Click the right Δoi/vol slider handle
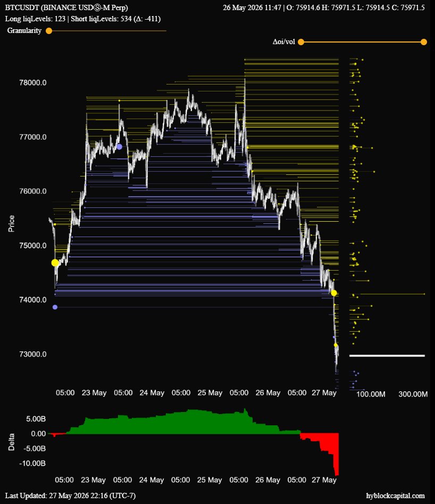 (424, 42)
